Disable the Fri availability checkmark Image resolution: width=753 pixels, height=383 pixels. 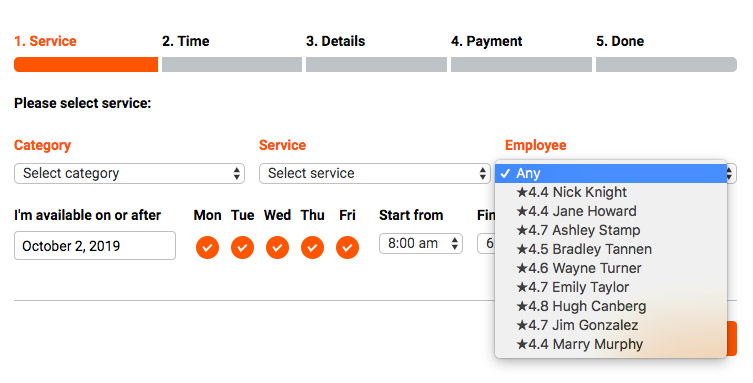click(x=347, y=248)
